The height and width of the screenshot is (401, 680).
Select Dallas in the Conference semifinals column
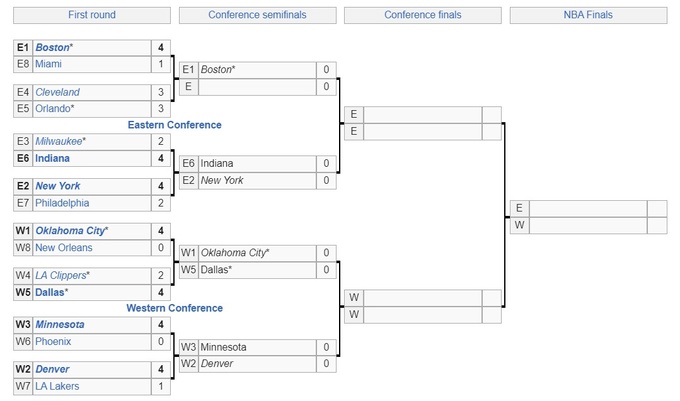pos(216,269)
